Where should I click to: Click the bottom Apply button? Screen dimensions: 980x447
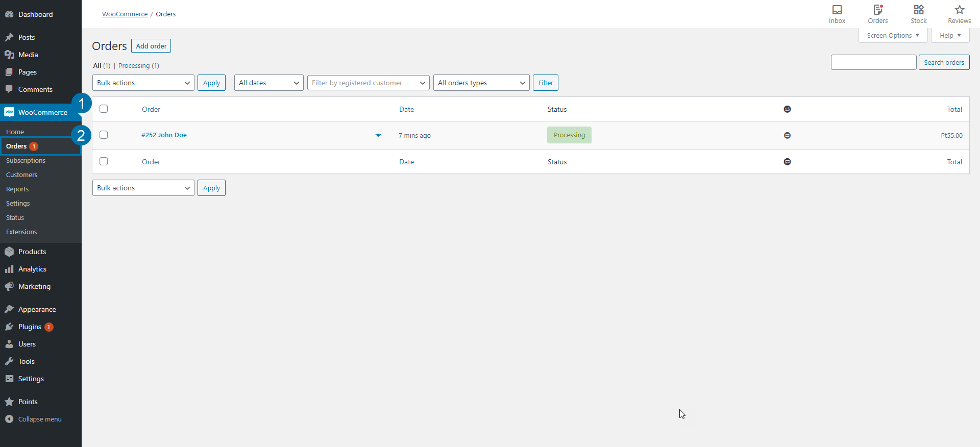[211, 188]
